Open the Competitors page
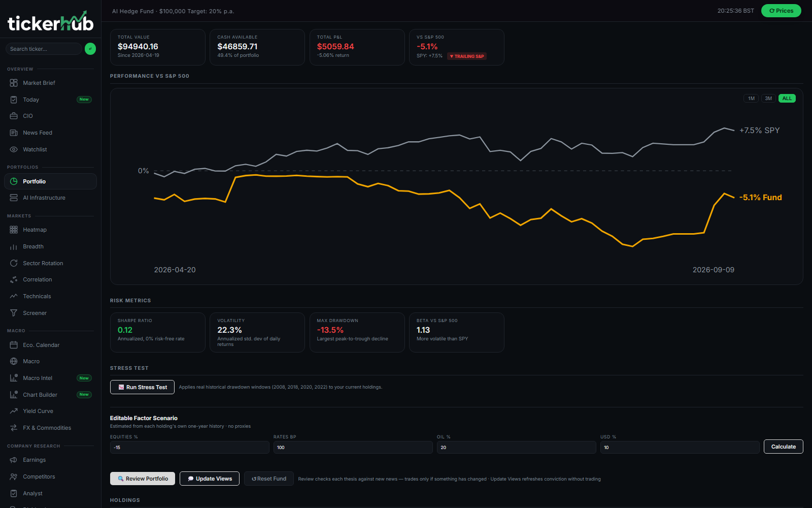Screen dimensions: 812x508 (x=50, y=477)
